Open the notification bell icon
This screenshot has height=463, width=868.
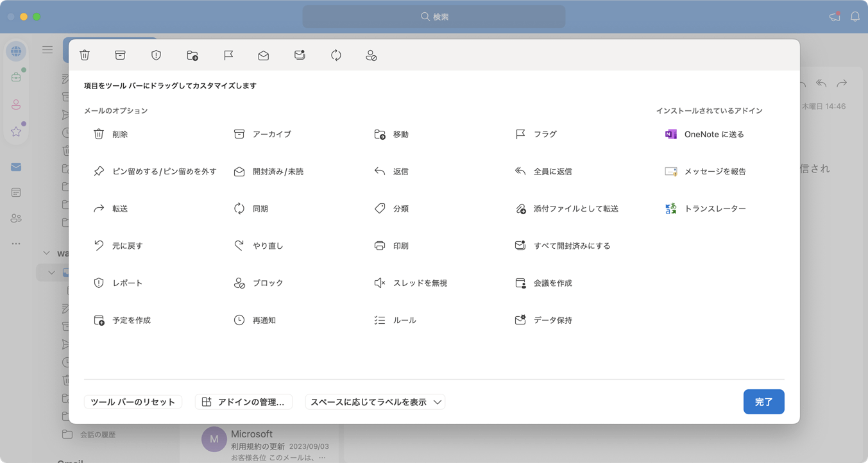point(855,17)
